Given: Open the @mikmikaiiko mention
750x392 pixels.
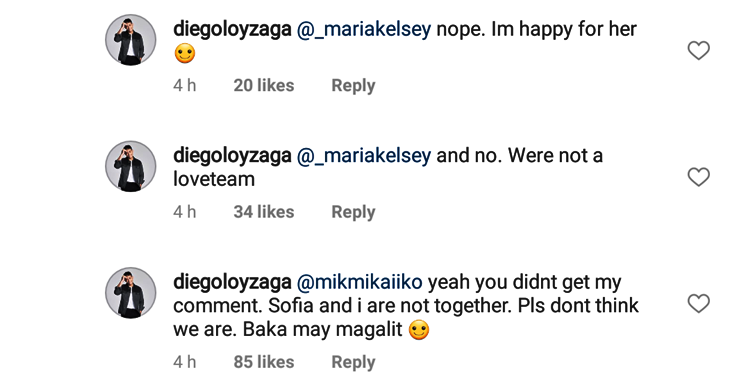Looking at the screenshot, I should [359, 282].
